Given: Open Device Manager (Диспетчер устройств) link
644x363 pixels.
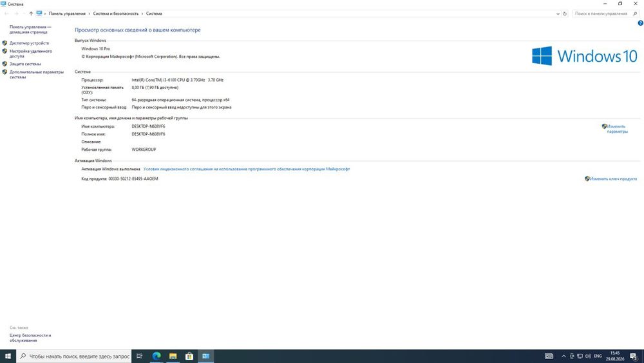Looking at the screenshot, I should click(29, 43).
